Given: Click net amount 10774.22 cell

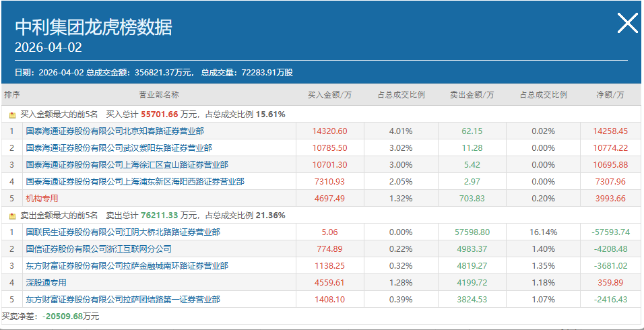Looking at the screenshot, I should [x=610, y=148].
